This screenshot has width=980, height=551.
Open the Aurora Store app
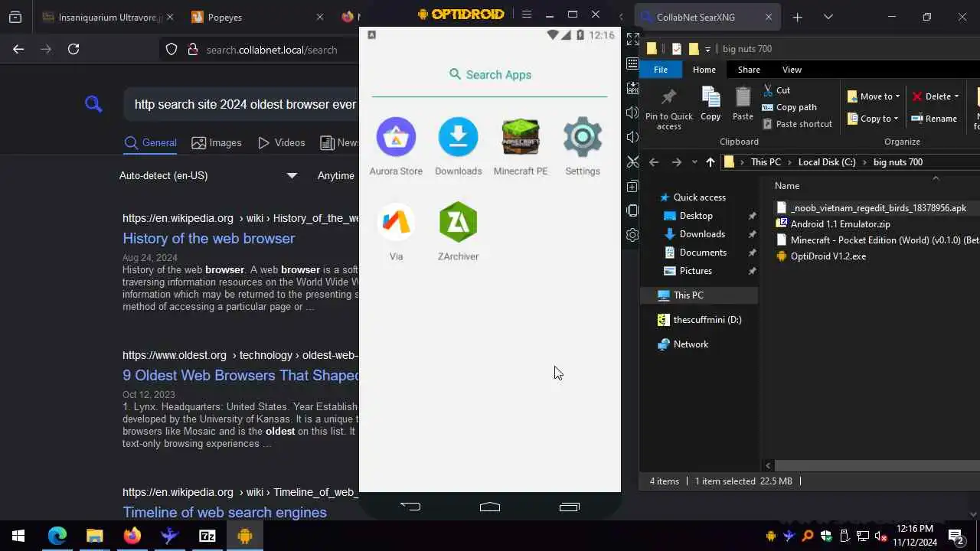396,147
